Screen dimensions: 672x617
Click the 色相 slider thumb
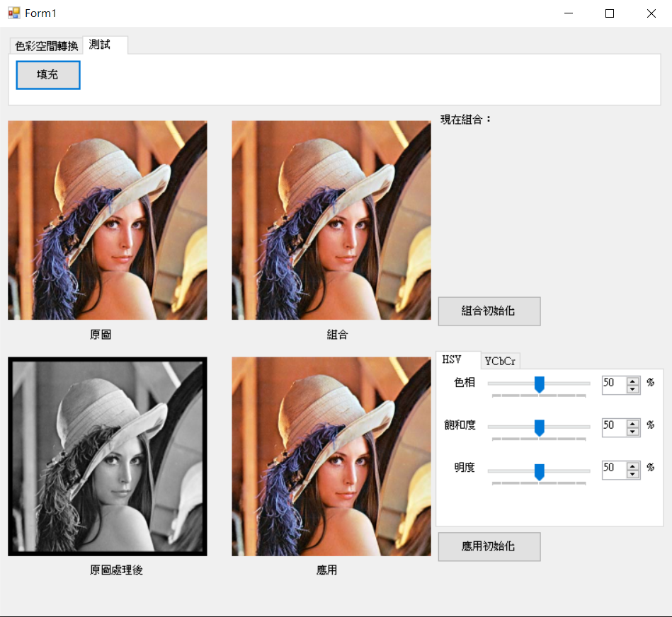[540, 384]
